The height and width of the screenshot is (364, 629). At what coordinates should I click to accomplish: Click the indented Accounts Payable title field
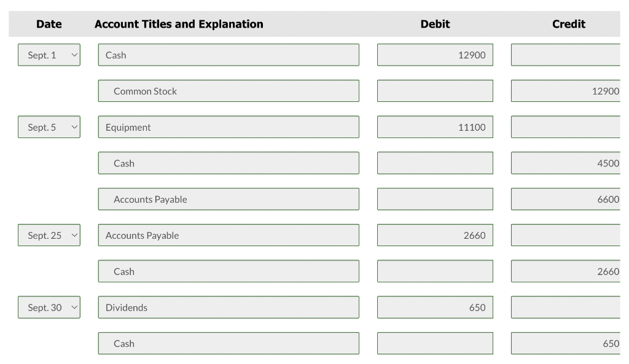pyautogui.click(x=229, y=199)
